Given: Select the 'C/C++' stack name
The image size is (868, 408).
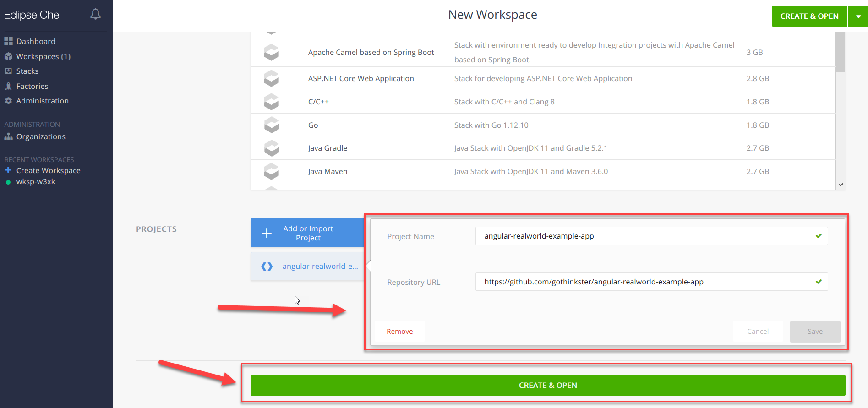Looking at the screenshot, I should 318,102.
